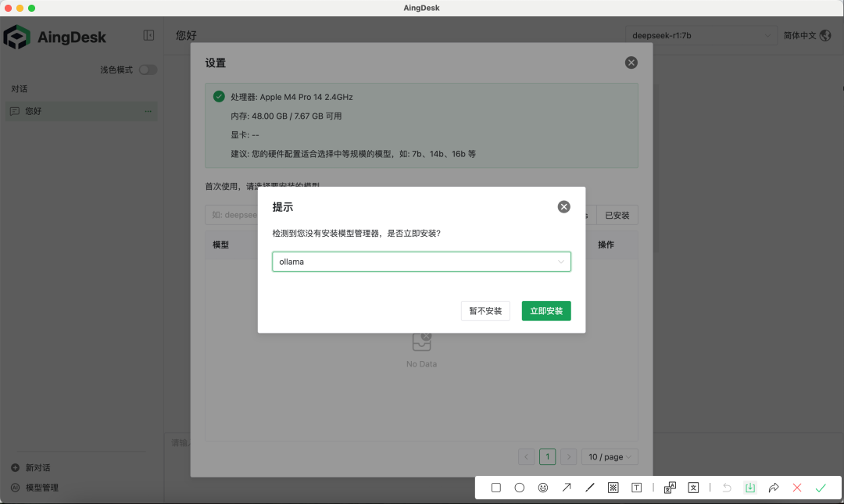The image size is (844, 504).
Task: Click 暂不安装 to skip installation
Action: tap(485, 311)
